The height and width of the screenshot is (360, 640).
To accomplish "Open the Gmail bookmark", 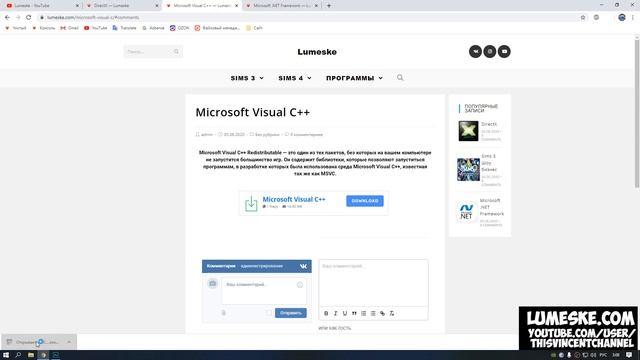I will [x=69, y=28].
